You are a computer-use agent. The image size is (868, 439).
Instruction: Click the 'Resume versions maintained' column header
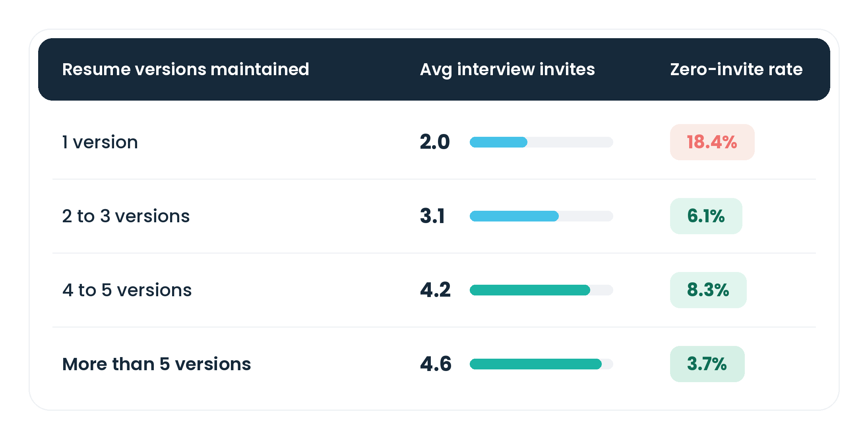pyautogui.click(x=186, y=69)
